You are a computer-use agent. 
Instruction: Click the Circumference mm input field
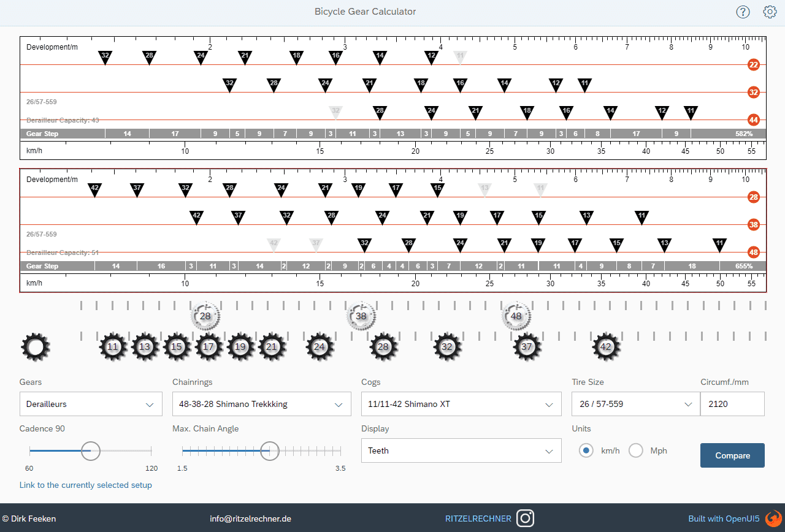732,405
